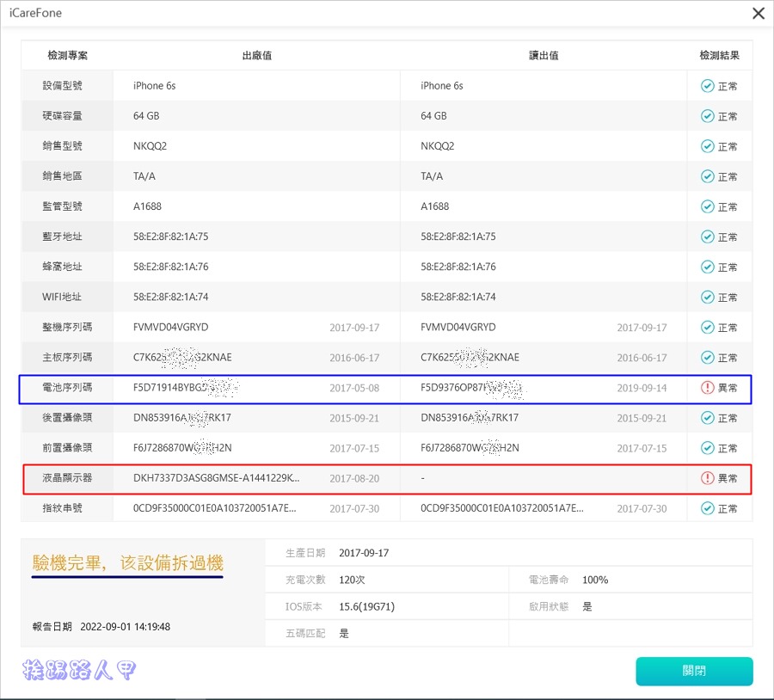This screenshot has height=700, width=774.
Task: Click the 液晶顯示器 factory serial number
Action: click(x=217, y=478)
